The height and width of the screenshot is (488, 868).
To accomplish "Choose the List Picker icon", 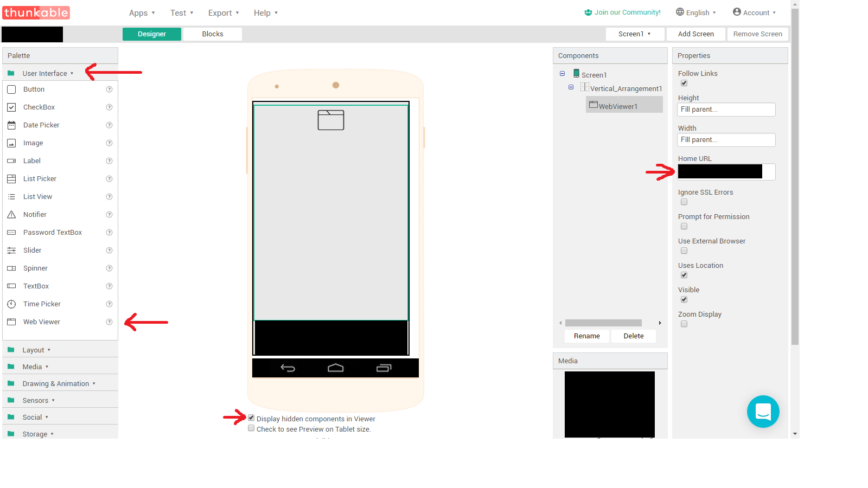I will (11, 179).
